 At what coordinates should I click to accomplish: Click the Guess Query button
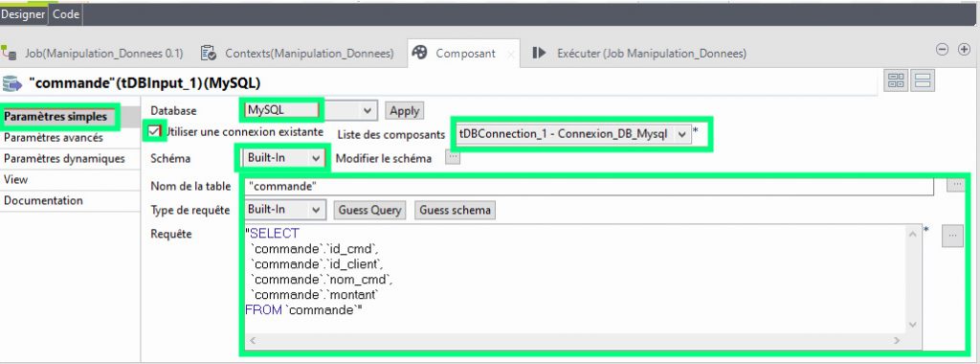point(370,210)
